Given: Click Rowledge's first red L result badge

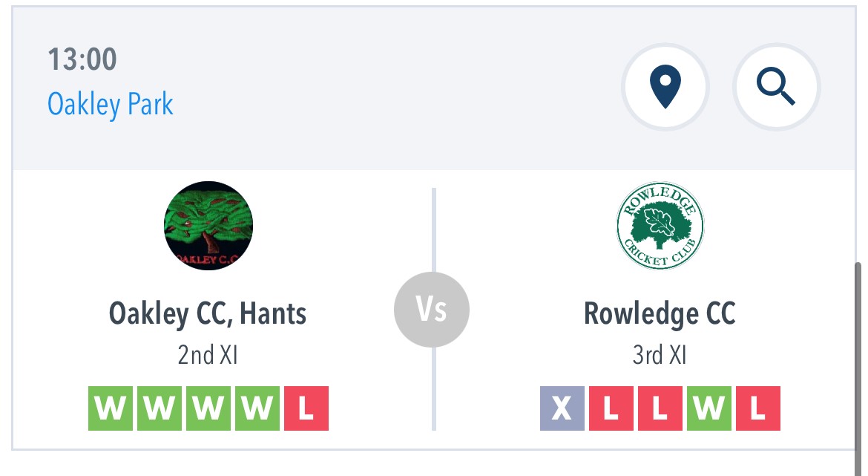Looking at the screenshot, I should [x=611, y=408].
